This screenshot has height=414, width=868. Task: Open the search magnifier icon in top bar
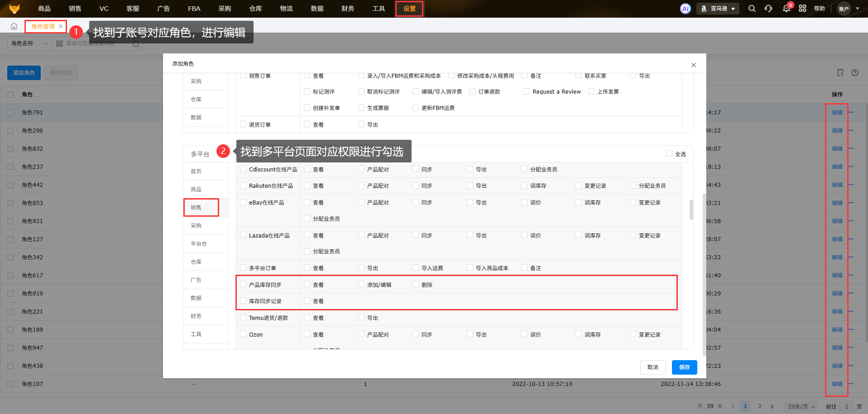point(752,9)
